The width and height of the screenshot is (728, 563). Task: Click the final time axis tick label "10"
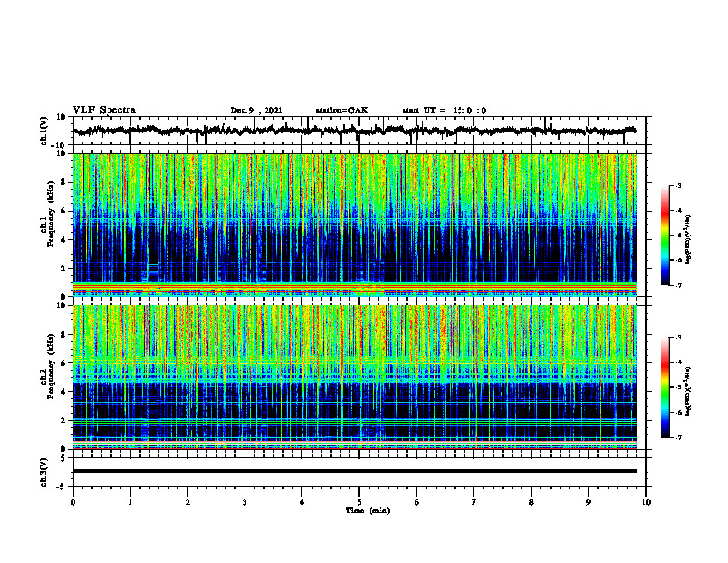coord(646,502)
